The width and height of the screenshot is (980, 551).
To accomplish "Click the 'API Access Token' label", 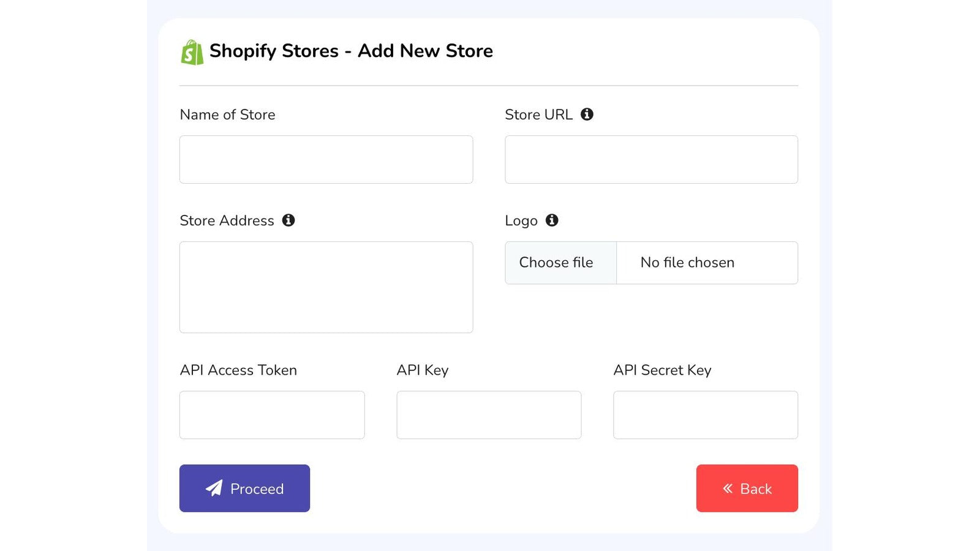I will (238, 370).
